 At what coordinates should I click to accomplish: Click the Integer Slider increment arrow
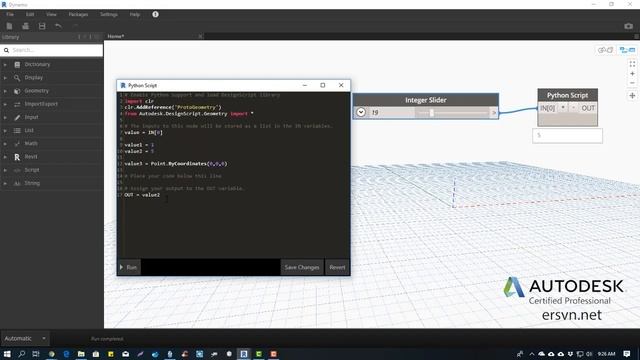pyautogui.click(x=494, y=112)
